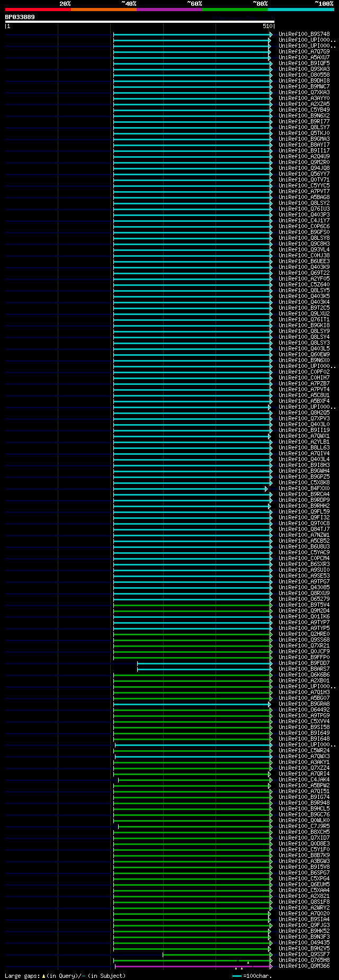Click label UniRef100_Q8S1F8

coord(304,902)
